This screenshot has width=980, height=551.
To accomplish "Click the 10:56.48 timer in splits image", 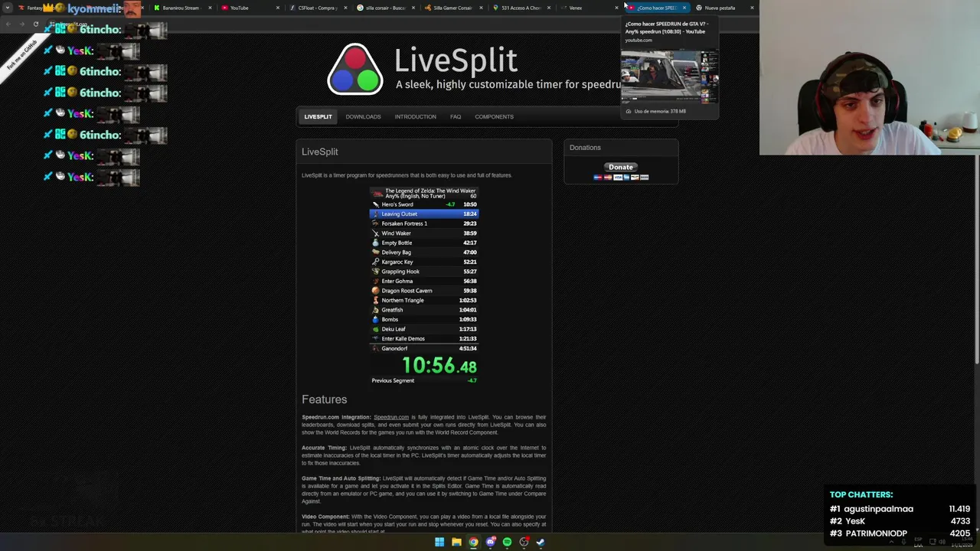I will 439,366.
